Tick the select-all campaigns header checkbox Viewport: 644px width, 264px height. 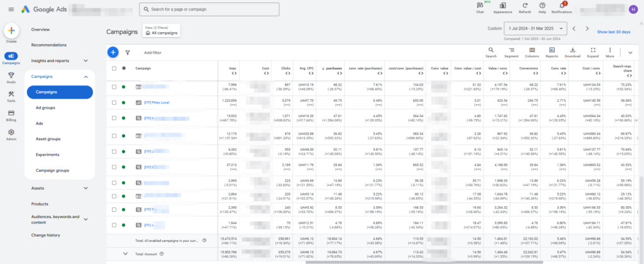(x=114, y=69)
